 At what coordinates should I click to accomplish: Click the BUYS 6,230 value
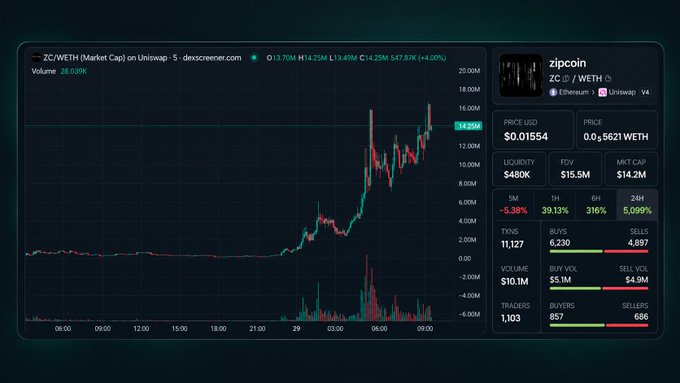click(559, 243)
